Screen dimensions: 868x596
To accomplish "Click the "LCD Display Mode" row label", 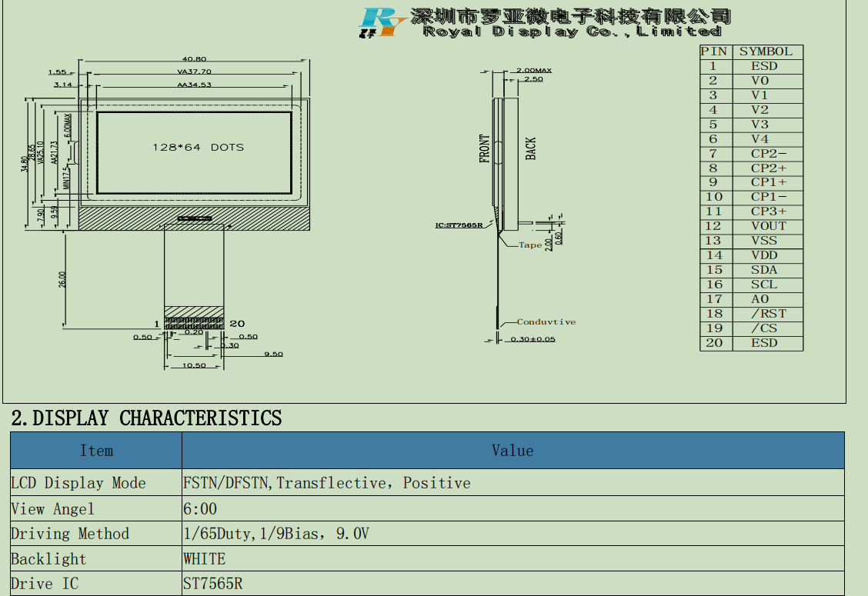I will tap(78, 483).
